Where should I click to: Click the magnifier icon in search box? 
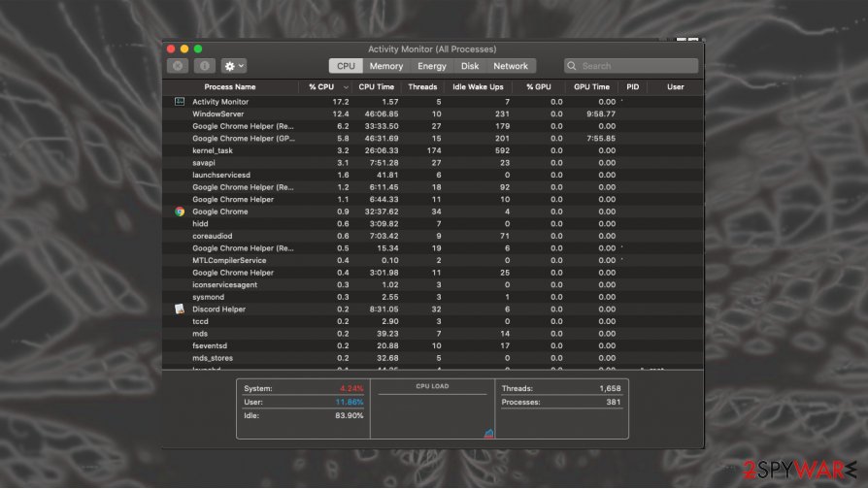tap(572, 66)
